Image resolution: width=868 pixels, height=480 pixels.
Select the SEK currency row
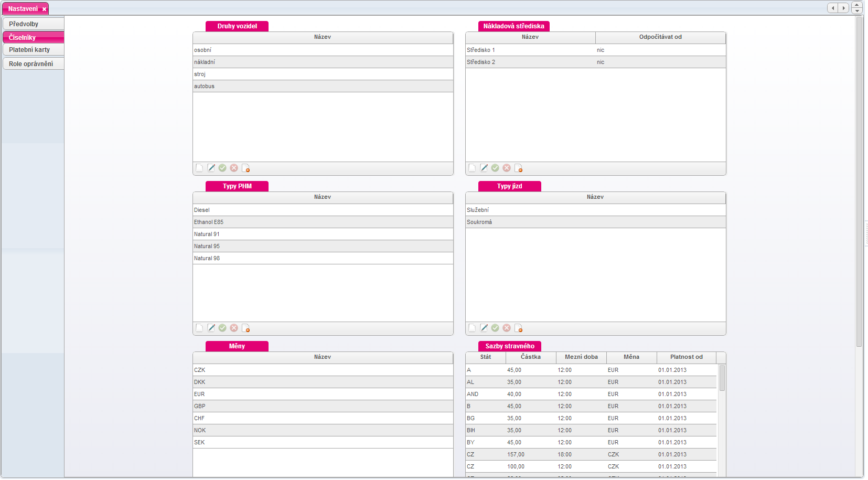coord(323,442)
